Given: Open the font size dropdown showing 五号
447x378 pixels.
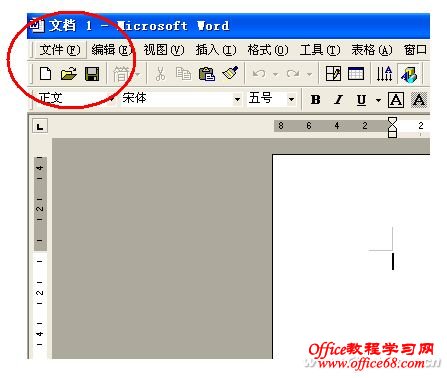Looking at the screenshot, I should point(291,99).
